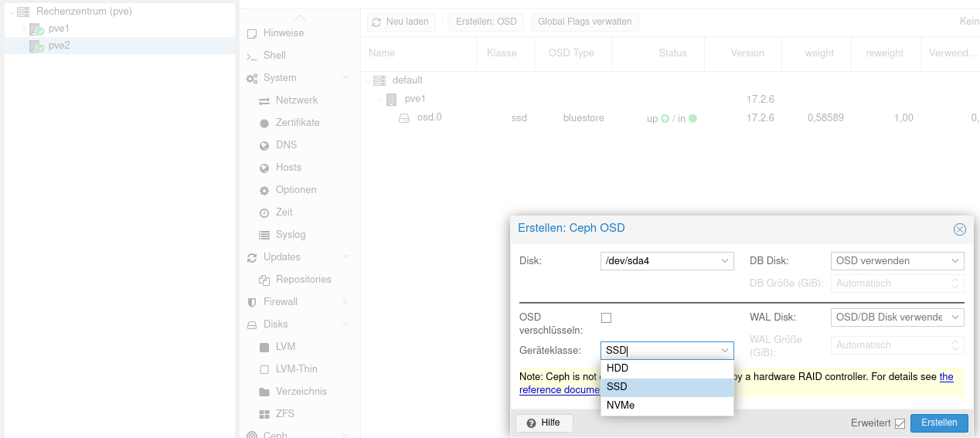Open the Netzwerk menu entry
The width and height of the screenshot is (980, 438).
[296, 100]
